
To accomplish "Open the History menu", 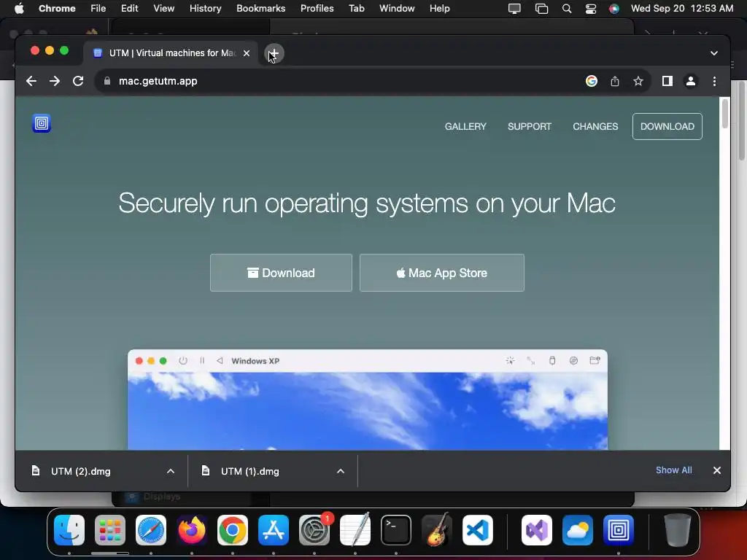I will pos(205,9).
